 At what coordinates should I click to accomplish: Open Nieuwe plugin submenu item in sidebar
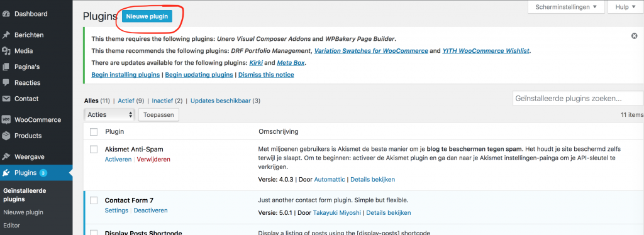23,212
